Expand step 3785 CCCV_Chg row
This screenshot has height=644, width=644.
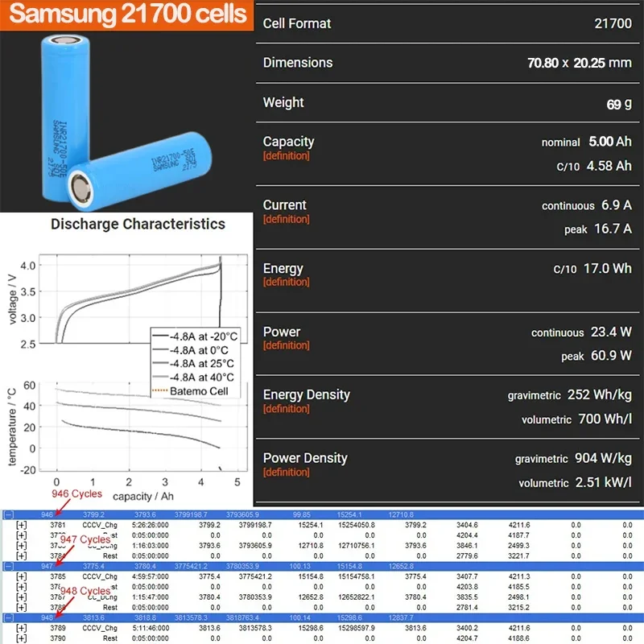22,576
